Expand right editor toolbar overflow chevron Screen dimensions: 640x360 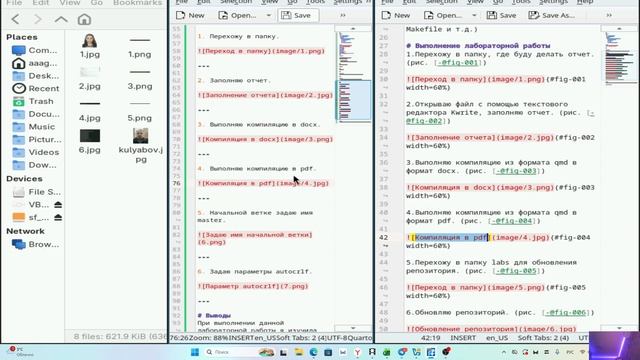(x=609, y=16)
